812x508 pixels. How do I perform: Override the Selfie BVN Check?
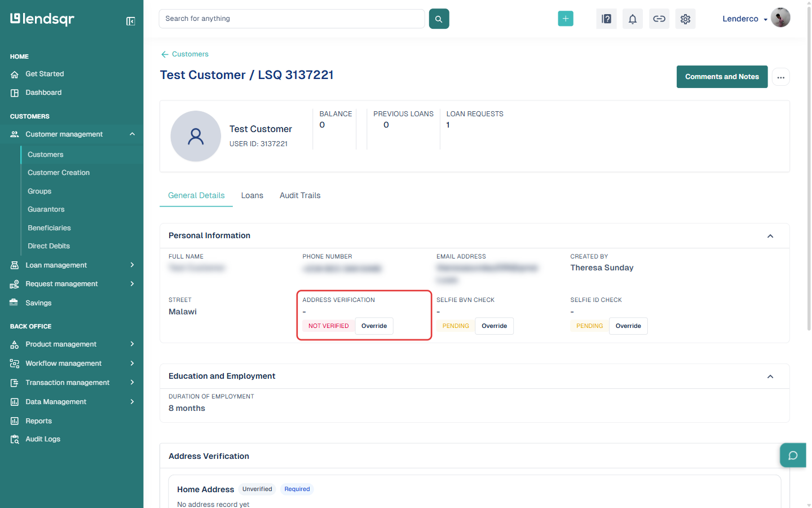pyautogui.click(x=494, y=326)
